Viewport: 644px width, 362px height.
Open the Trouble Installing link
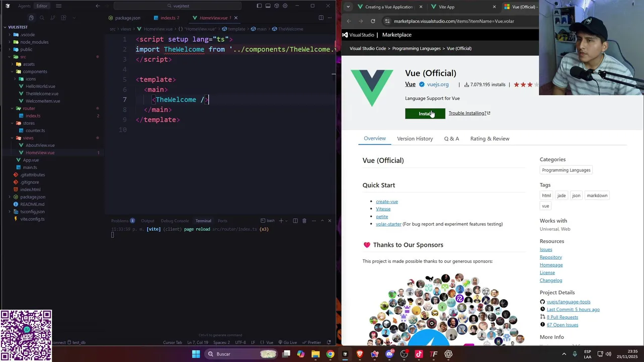(469, 113)
